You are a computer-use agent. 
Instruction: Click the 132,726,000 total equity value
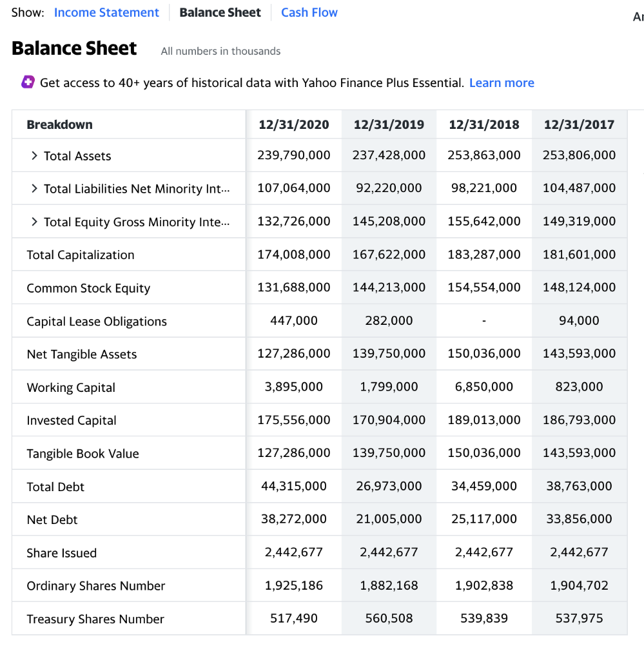pos(294,222)
